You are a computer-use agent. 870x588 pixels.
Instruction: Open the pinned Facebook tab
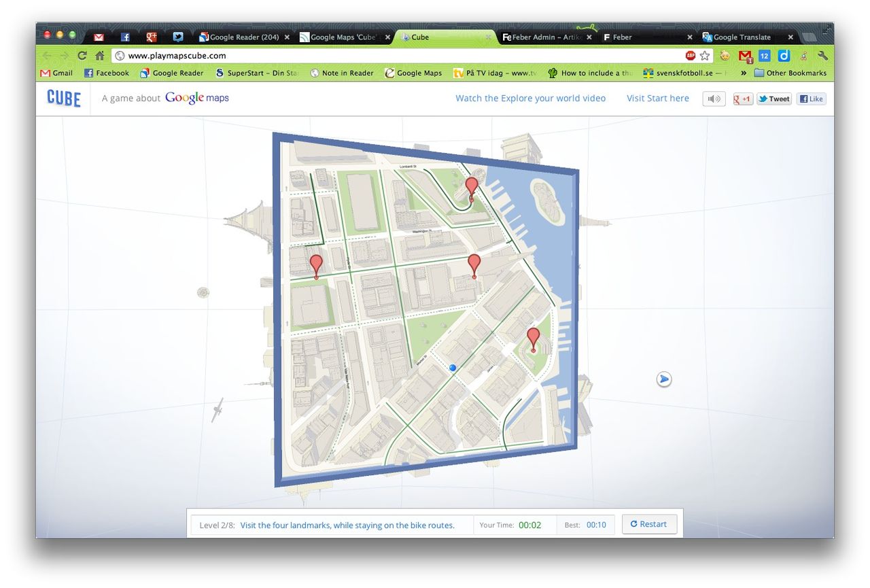click(125, 37)
